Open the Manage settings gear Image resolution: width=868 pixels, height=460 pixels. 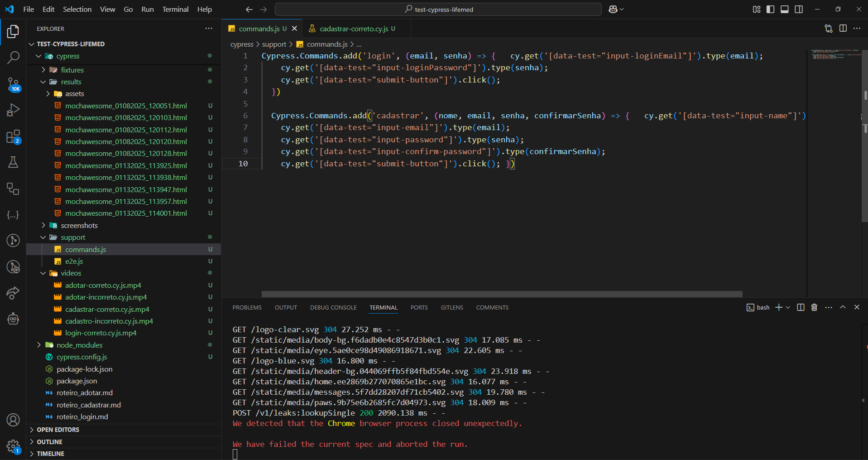pos(13,446)
